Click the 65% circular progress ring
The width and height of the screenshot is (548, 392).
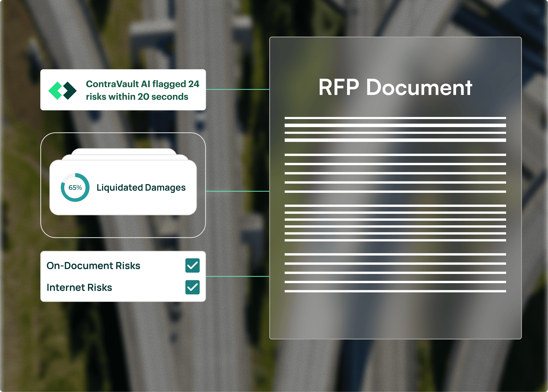click(75, 187)
